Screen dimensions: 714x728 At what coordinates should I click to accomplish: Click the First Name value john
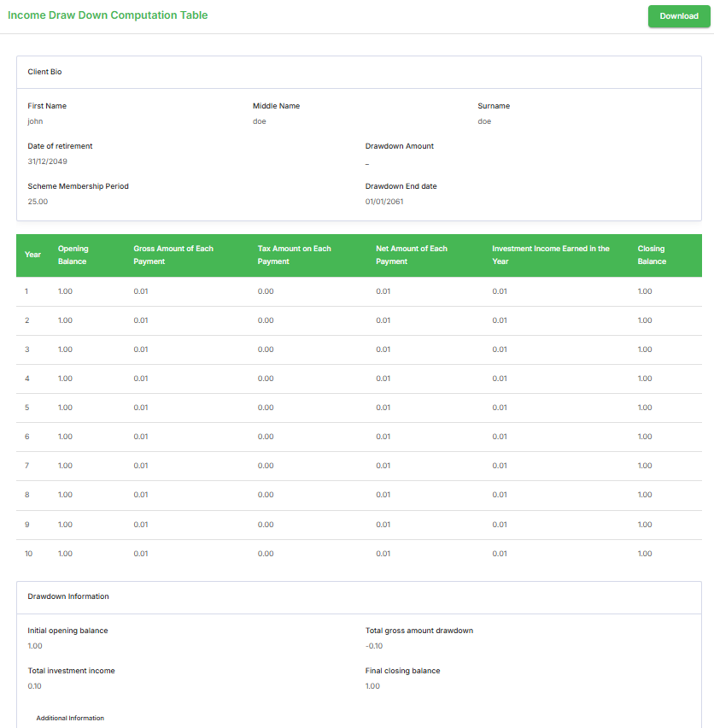[35, 121]
